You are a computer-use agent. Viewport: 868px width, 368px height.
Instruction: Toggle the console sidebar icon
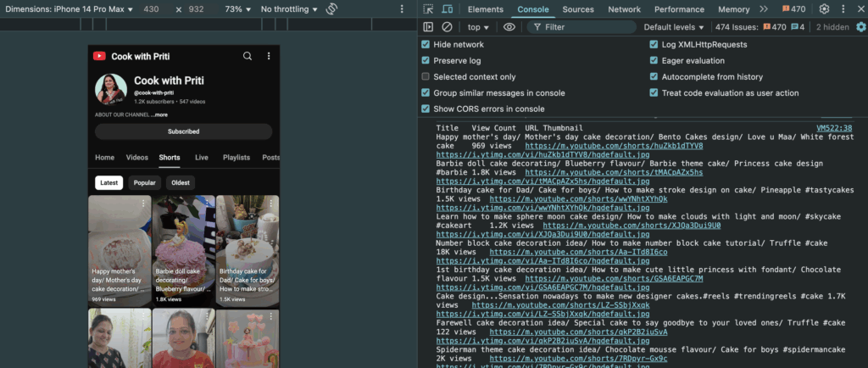point(428,26)
